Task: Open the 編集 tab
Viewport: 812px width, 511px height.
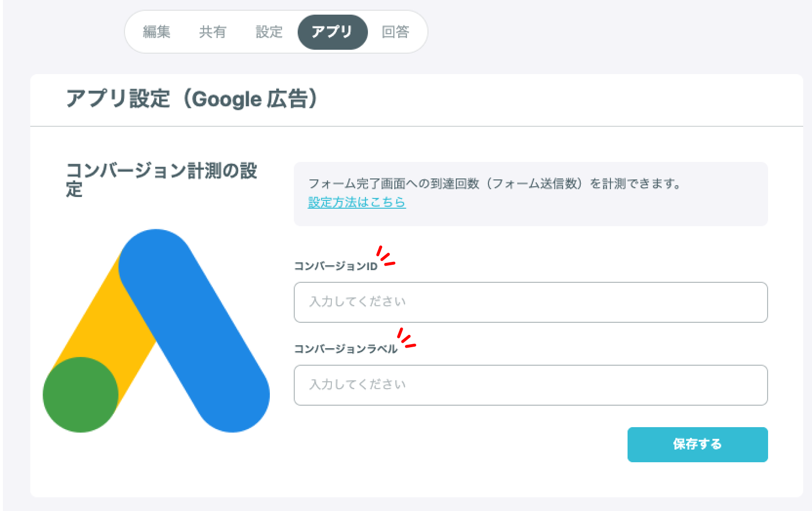Action: pos(157,32)
